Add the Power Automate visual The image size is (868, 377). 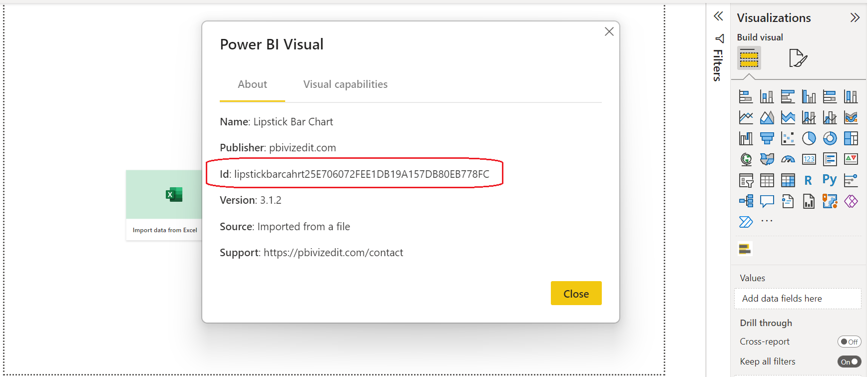[746, 222]
